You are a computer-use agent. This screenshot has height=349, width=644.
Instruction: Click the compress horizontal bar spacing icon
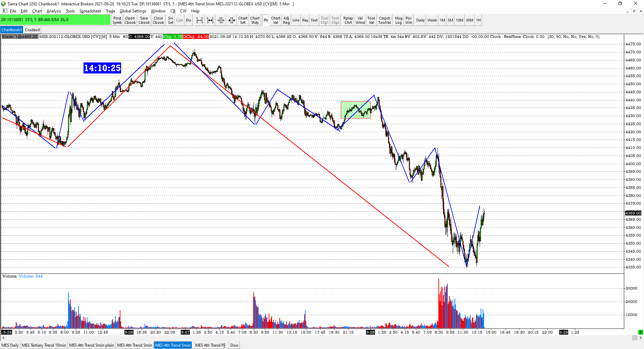(x=210, y=20)
